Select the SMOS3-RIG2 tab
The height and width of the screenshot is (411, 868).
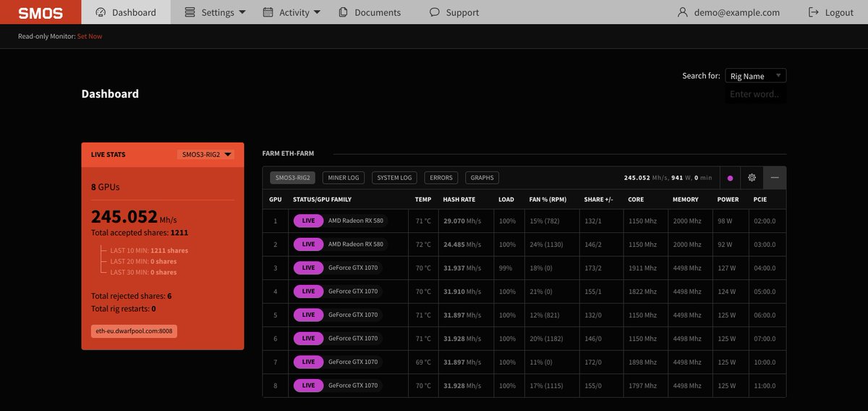tap(293, 177)
